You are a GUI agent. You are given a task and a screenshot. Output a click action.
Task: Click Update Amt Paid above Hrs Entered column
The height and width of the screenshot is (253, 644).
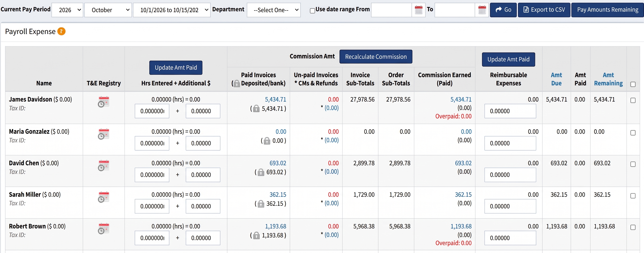176,68
